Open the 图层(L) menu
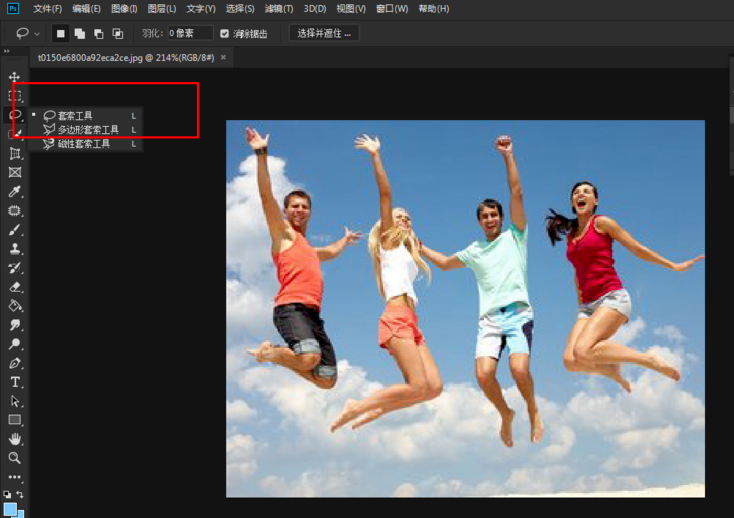734x518 pixels. (x=161, y=9)
